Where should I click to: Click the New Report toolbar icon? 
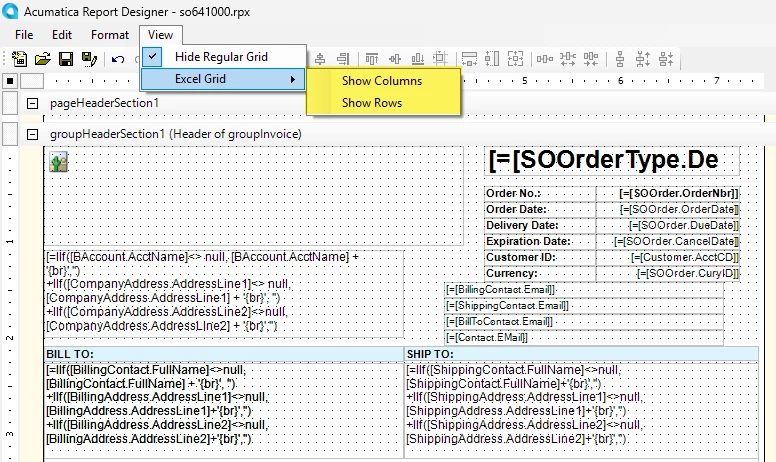pyautogui.click(x=19, y=59)
